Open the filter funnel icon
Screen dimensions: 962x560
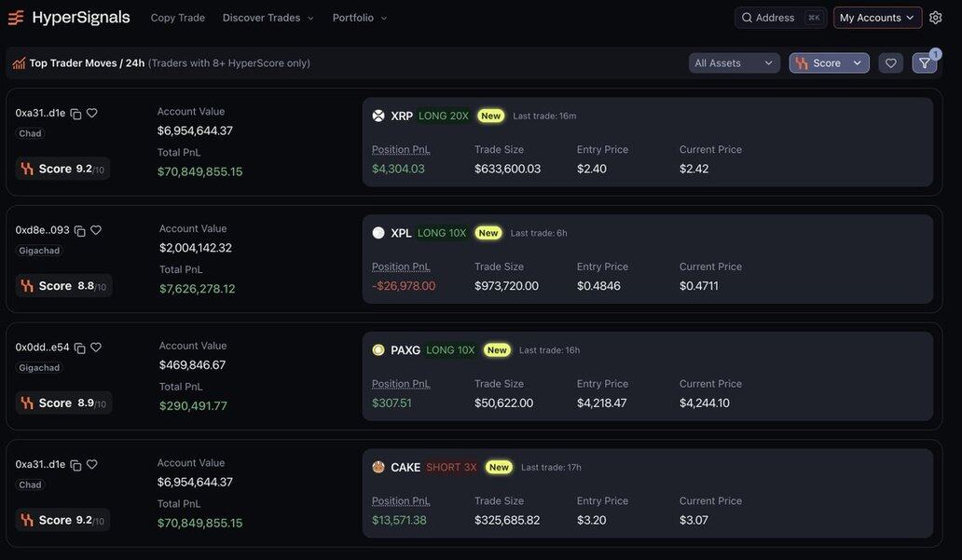coord(925,63)
